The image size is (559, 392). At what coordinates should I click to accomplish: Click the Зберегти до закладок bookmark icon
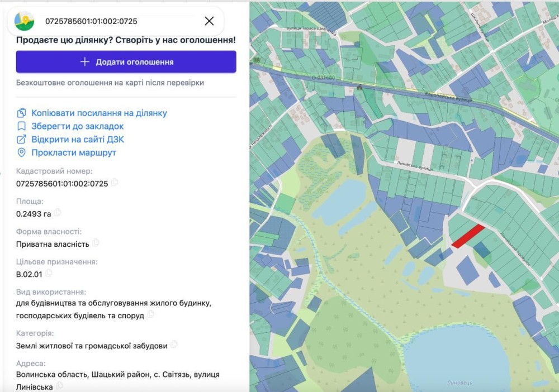21,126
